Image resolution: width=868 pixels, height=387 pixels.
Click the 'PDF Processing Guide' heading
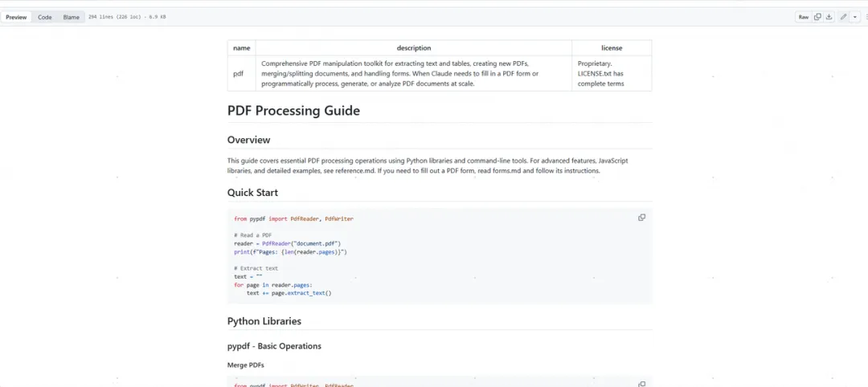pos(293,111)
